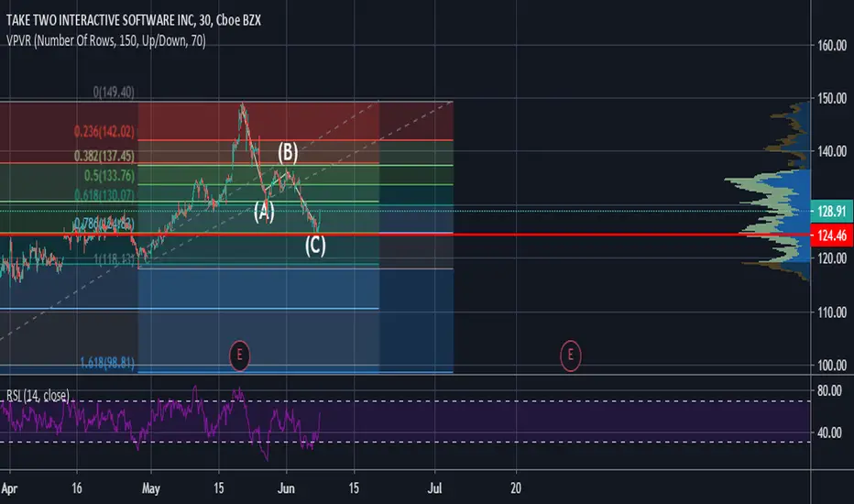
Task: Click the earnings E marker after July
Action: [570, 356]
